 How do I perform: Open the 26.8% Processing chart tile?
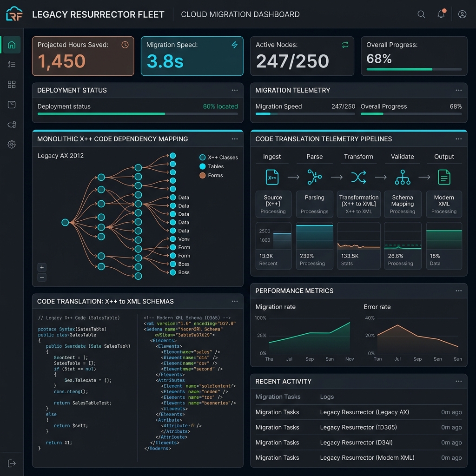[403, 246]
